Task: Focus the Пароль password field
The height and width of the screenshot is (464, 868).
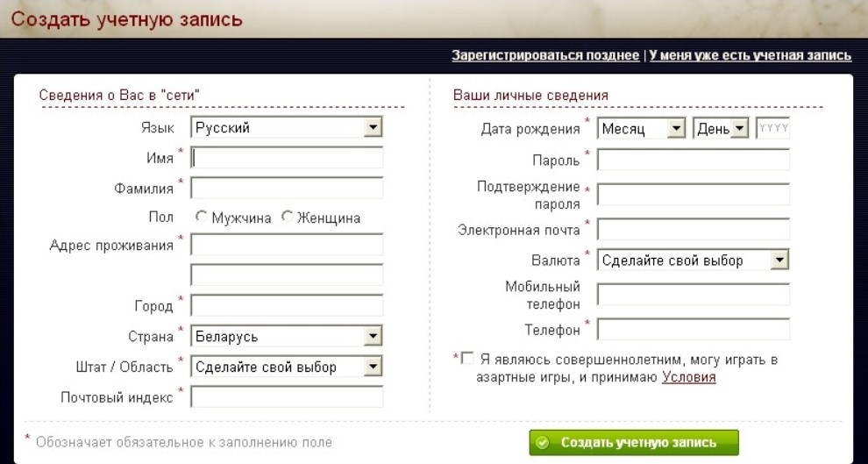Action: [x=694, y=160]
